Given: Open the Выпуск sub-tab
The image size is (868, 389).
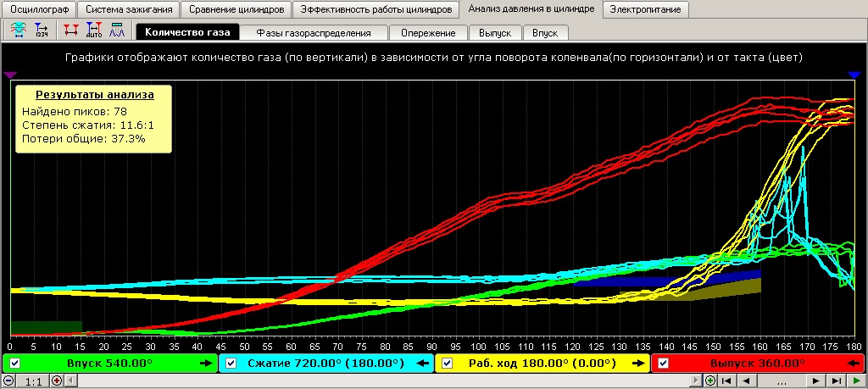Looking at the screenshot, I should click(495, 33).
